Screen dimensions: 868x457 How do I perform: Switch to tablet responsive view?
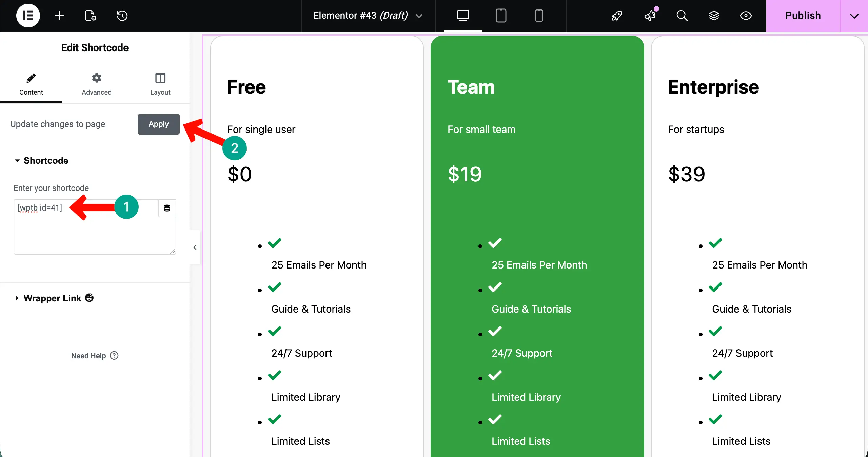click(501, 16)
